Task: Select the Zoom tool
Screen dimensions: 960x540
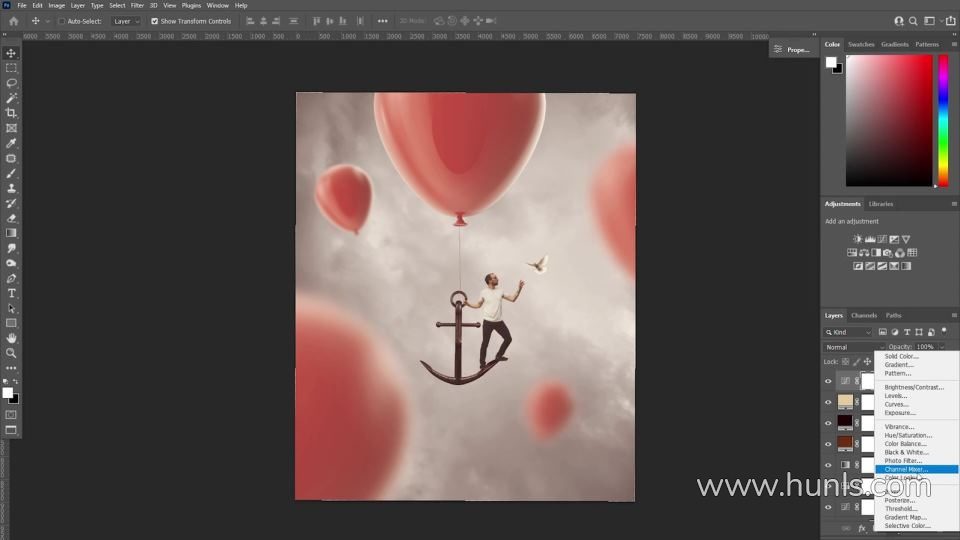Action: point(12,353)
